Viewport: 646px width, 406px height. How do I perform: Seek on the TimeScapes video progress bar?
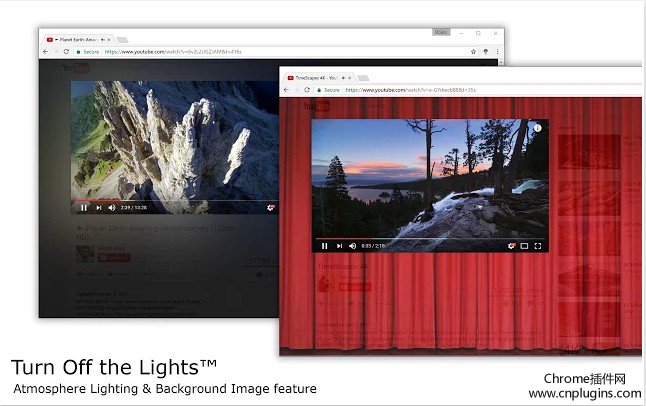click(430, 238)
